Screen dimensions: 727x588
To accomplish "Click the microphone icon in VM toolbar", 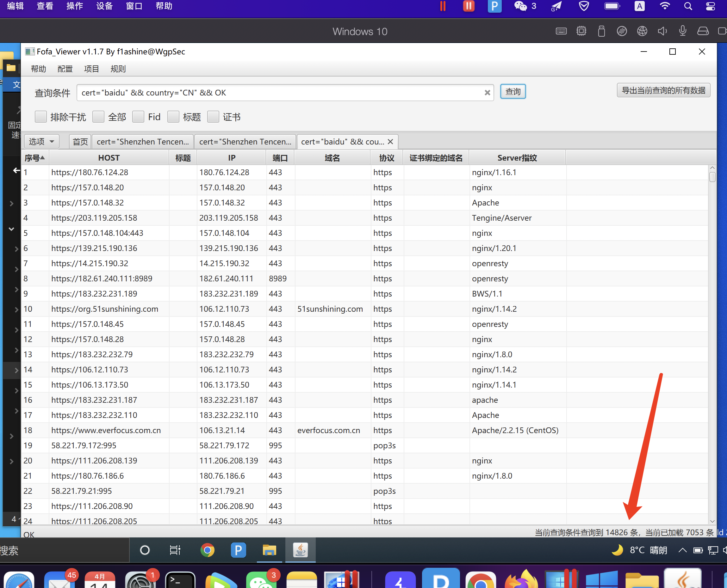I will pyautogui.click(x=683, y=31).
